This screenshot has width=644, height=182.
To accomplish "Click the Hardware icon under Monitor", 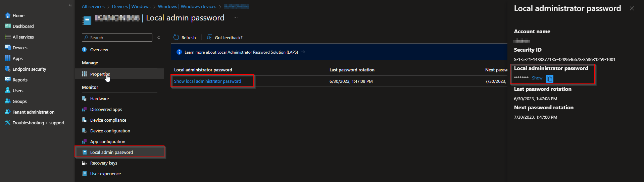I will click(x=84, y=99).
